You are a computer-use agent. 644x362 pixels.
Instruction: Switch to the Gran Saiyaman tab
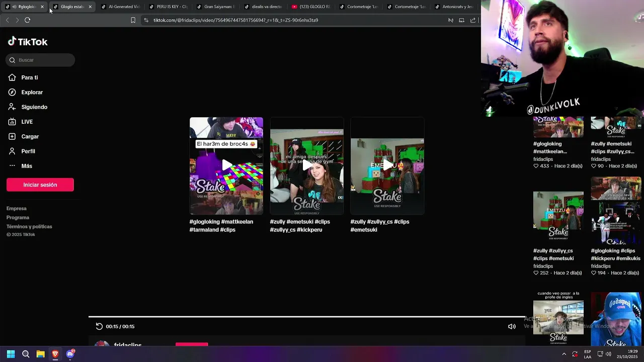click(216, 7)
